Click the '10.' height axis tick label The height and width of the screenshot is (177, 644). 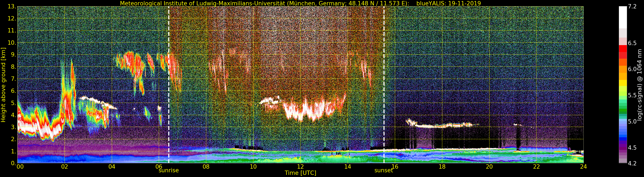pyautogui.click(x=12, y=43)
